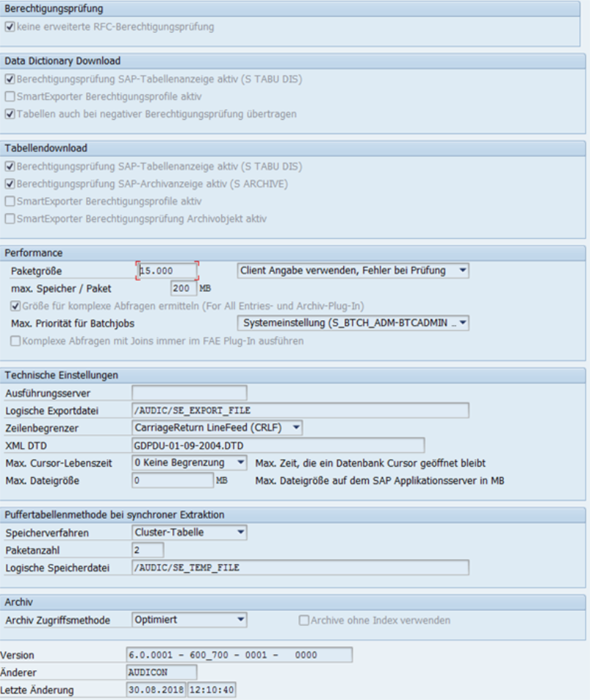590x700 pixels.
Task: Click the Paketanzahl field
Action: pyautogui.click(x=147, y=550)
